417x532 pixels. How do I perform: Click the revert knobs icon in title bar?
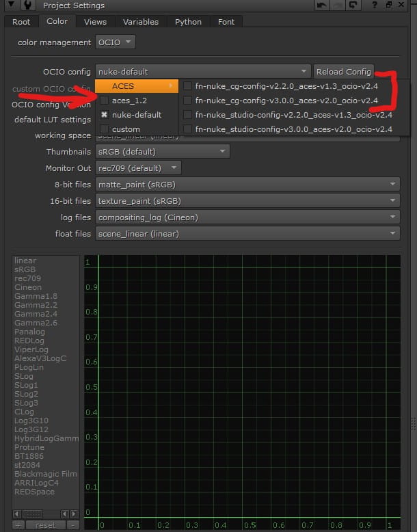point(353,5)
